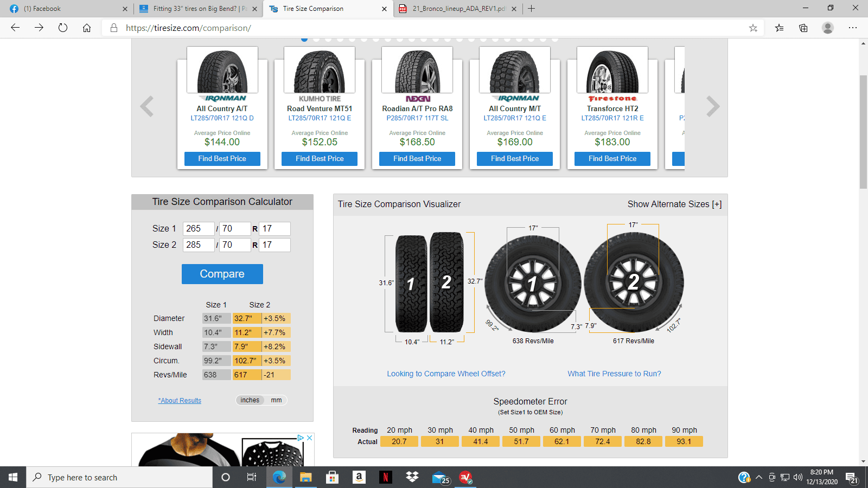Close the AdChoices ad with X icon
Viewport: 868px width, 488px height.
[310, 438]
